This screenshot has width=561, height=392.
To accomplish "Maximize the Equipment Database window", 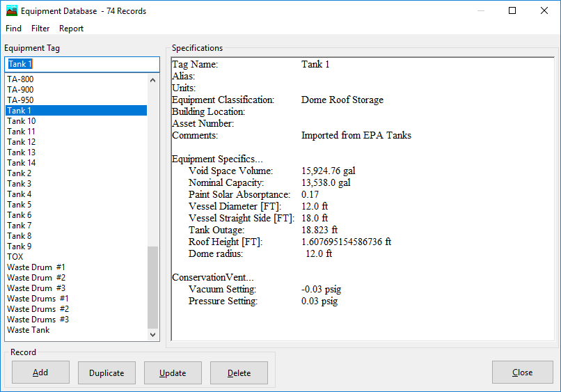I will [512, 11].
